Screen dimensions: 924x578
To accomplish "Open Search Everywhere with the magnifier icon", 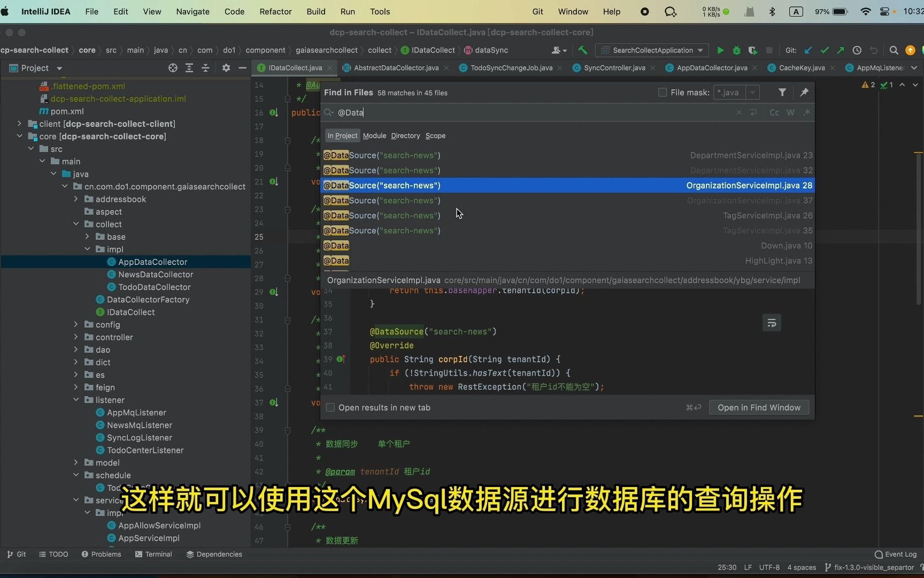I will [894, 50].
